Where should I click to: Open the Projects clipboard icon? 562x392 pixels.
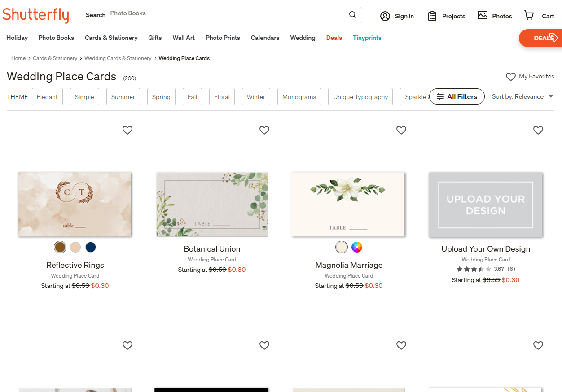coord(432,16)
